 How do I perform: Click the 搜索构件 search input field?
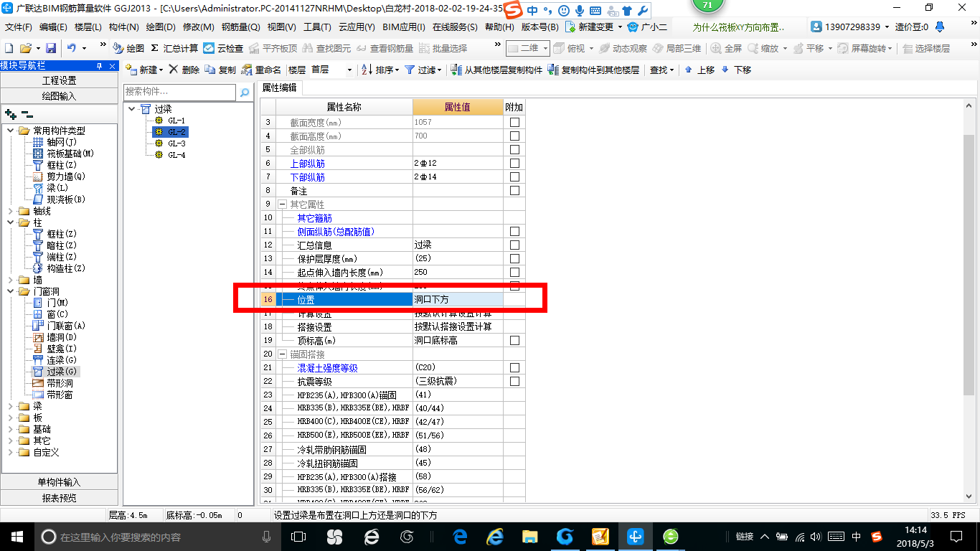[179, 92]
